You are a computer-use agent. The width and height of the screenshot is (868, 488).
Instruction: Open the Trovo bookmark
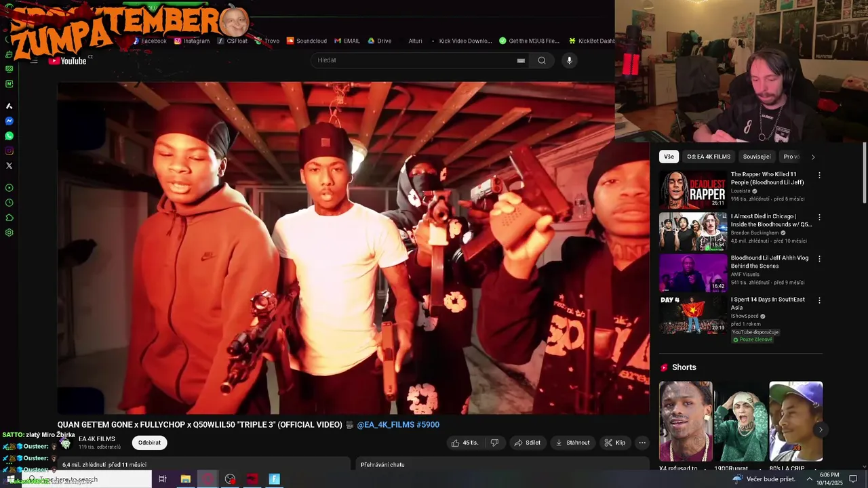point(267,41)
